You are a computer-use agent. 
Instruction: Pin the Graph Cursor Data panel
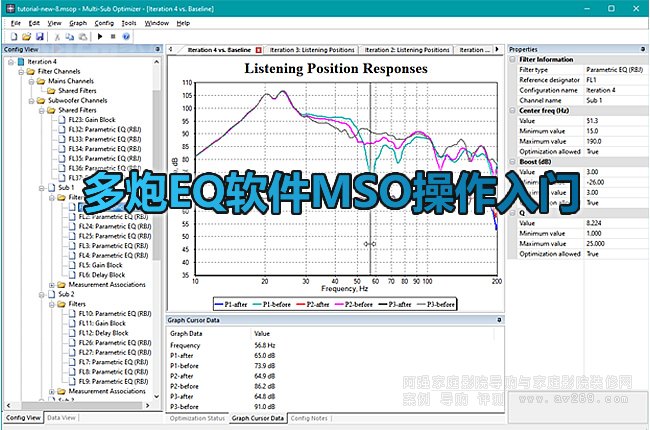click(x=499, y=320)
